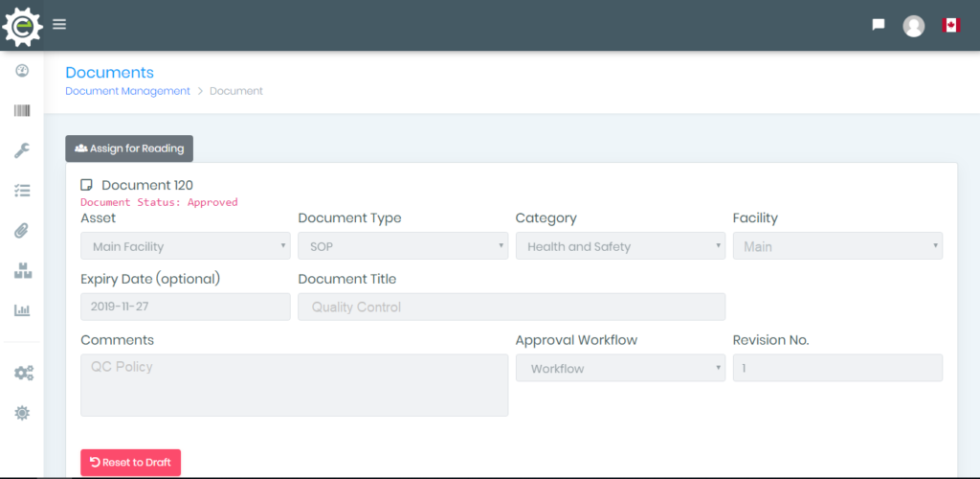The image size is (980, 479).
Task: Click the barcode icon in sidebar
Action: (22, 111)
